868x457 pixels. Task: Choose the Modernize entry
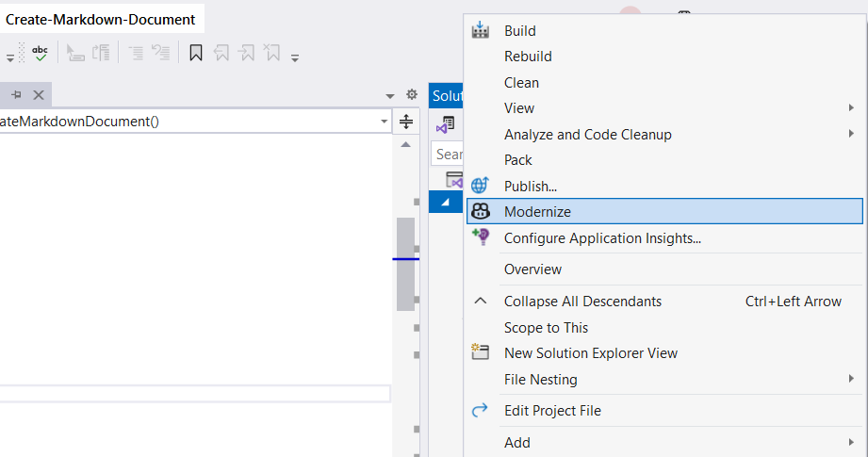tap(664, 211)
